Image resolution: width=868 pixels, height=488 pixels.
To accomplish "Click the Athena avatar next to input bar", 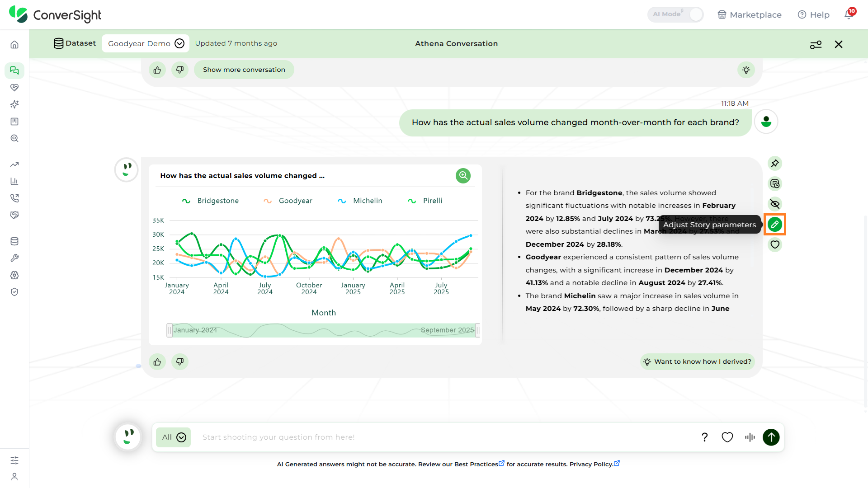I will [x=128, y=437].
